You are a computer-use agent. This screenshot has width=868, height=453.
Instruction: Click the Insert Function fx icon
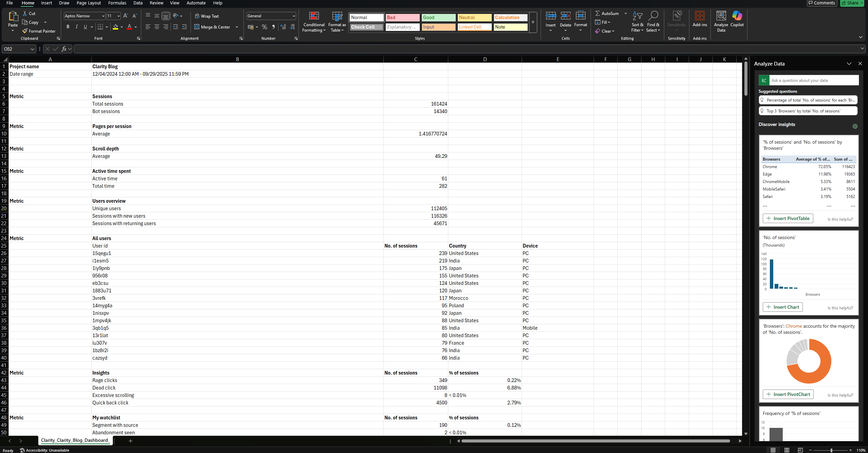point(64,49)
